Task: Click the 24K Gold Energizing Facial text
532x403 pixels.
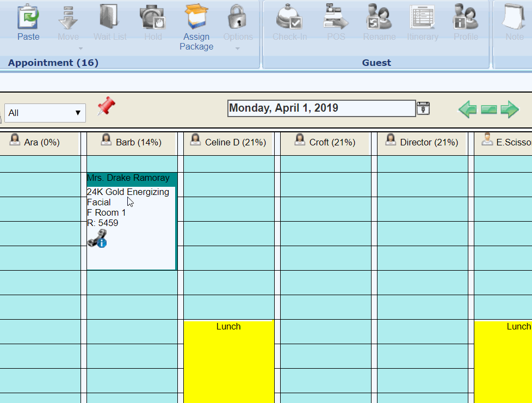Action: pos(128,197)
